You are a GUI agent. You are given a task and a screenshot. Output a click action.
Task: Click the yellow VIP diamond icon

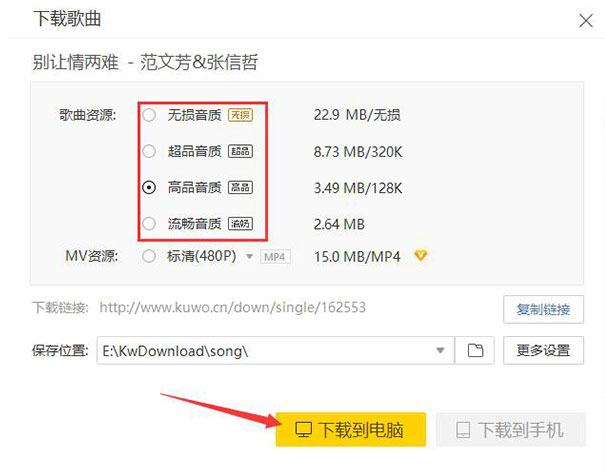coord(421,255)
